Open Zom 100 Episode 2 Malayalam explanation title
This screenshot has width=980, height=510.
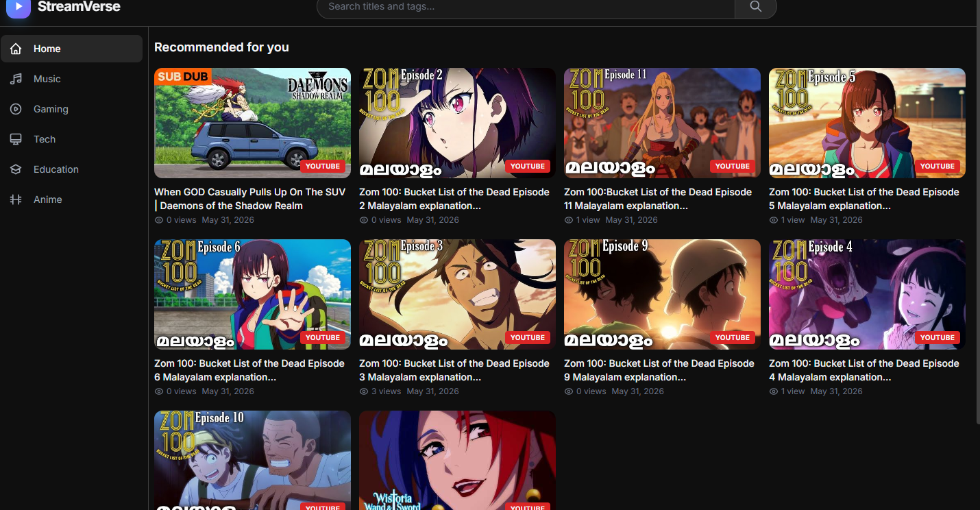click(x=454, y=199)
